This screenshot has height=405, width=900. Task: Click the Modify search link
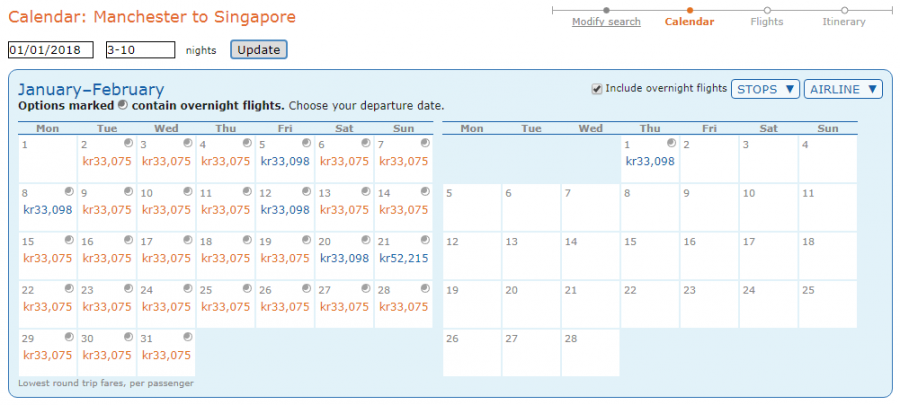tap(606, 22)
